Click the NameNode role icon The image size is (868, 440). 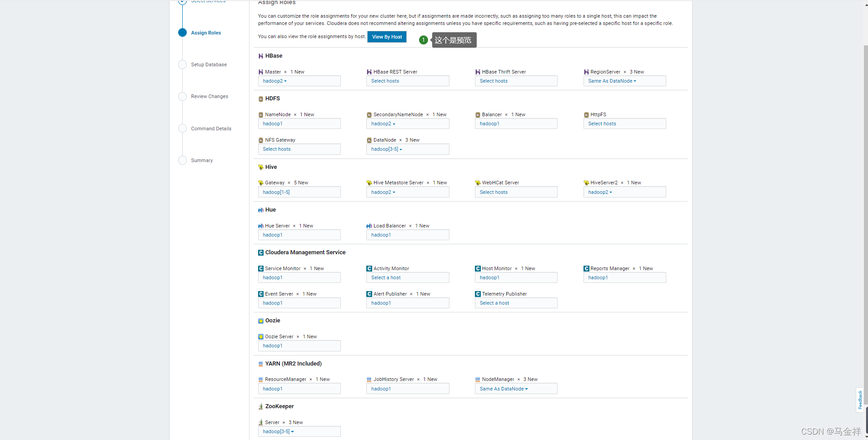(261, 115)
